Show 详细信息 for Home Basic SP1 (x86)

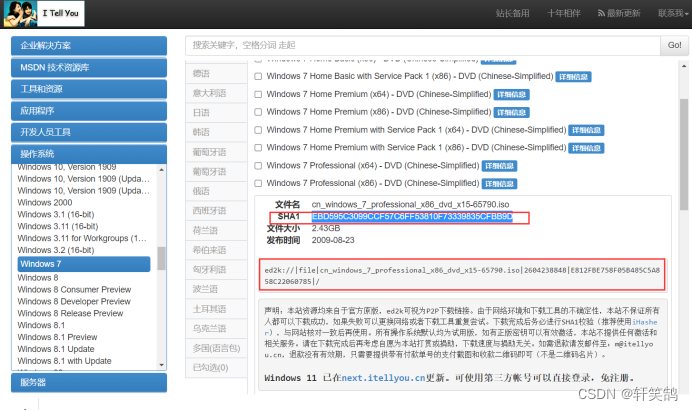coord(573,77)
